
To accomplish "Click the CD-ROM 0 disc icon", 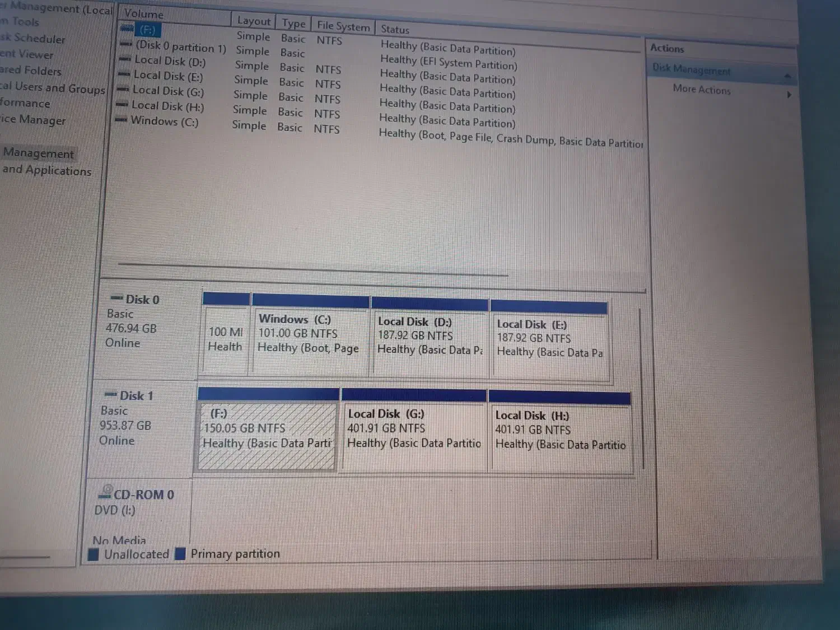I will coord(105,492).
